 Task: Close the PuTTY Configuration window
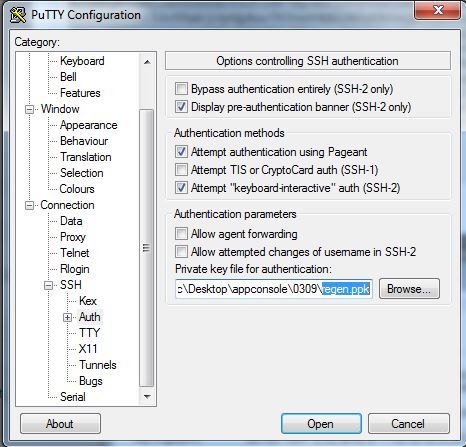pyautogui.click(x=438, y=10)
